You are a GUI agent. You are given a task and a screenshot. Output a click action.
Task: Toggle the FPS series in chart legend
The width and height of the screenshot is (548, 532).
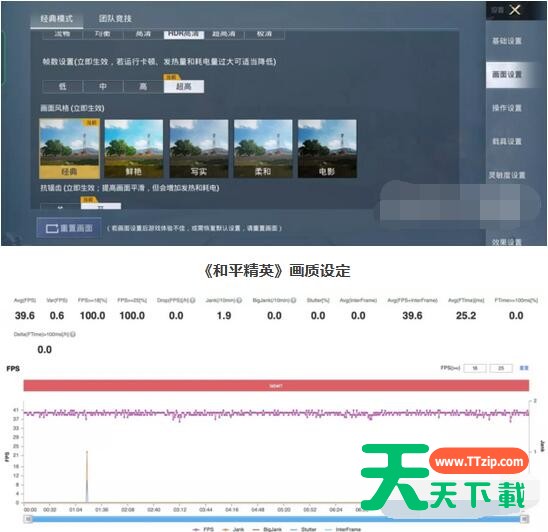click(x=203, y=529)
